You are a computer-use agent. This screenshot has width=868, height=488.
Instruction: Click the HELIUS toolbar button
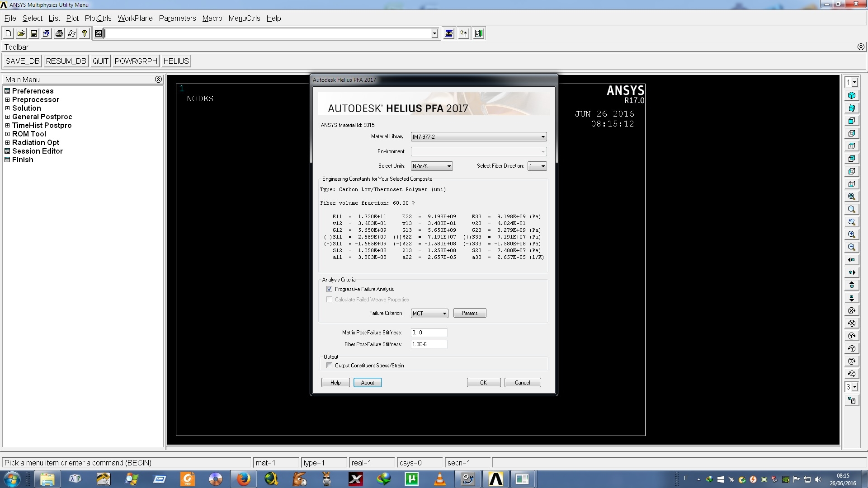click(175, 61)
